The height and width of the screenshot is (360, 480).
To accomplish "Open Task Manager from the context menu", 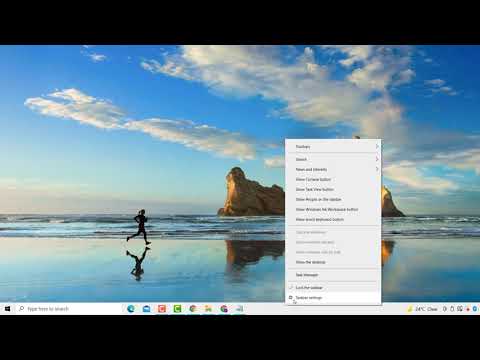I will click(333, 275).
